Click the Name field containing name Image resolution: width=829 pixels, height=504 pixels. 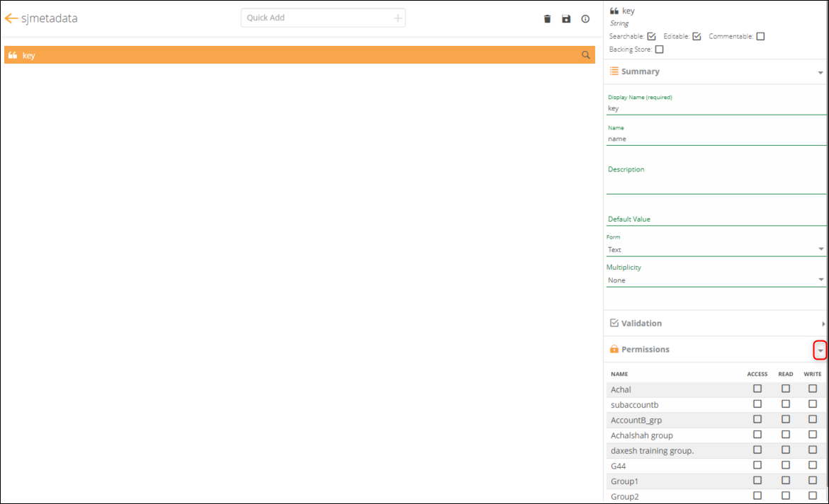(x=716, y=139)
